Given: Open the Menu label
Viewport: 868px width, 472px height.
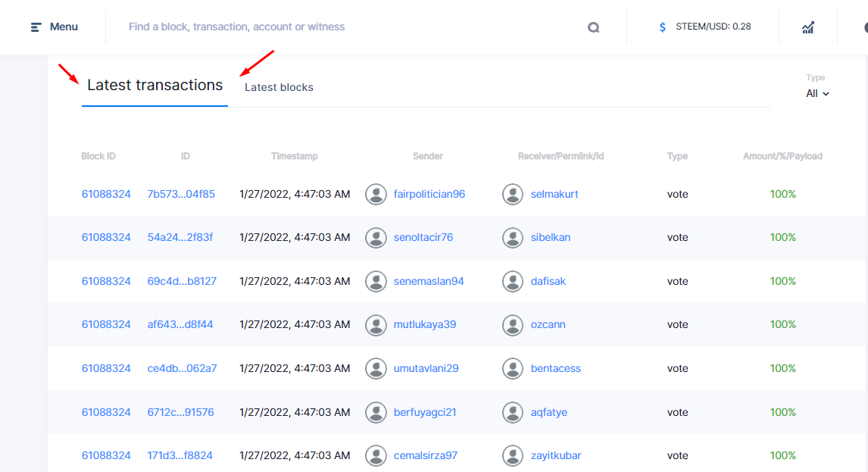Looking at the screenshot, I should pyautogui.click(x=64, y=27).
